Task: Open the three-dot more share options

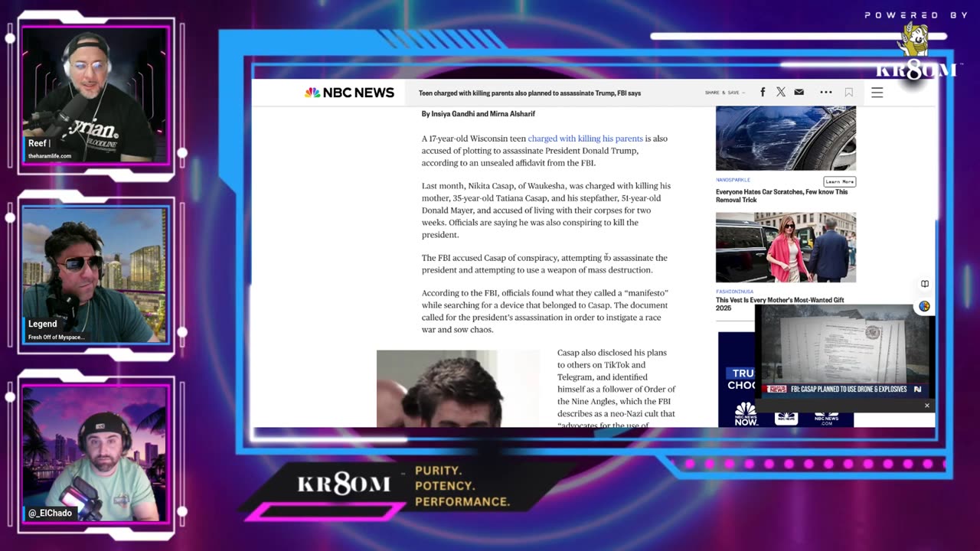Action: pyautogui.click(x=826, y=92)
